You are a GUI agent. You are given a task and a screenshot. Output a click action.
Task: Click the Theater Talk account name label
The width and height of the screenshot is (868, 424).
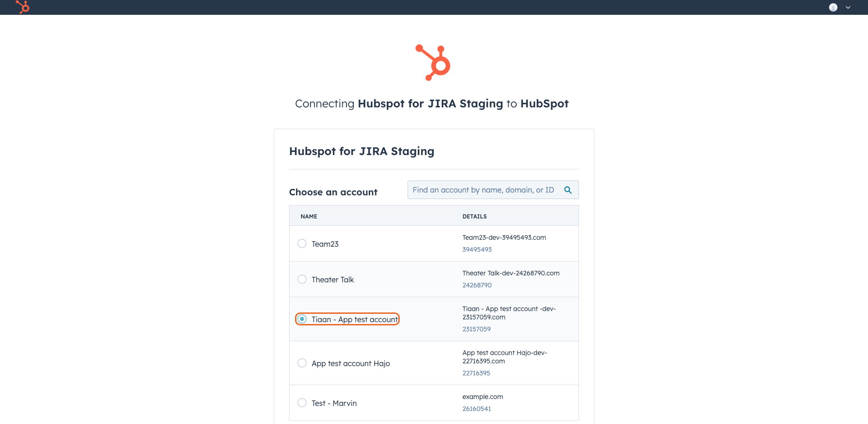333,280
